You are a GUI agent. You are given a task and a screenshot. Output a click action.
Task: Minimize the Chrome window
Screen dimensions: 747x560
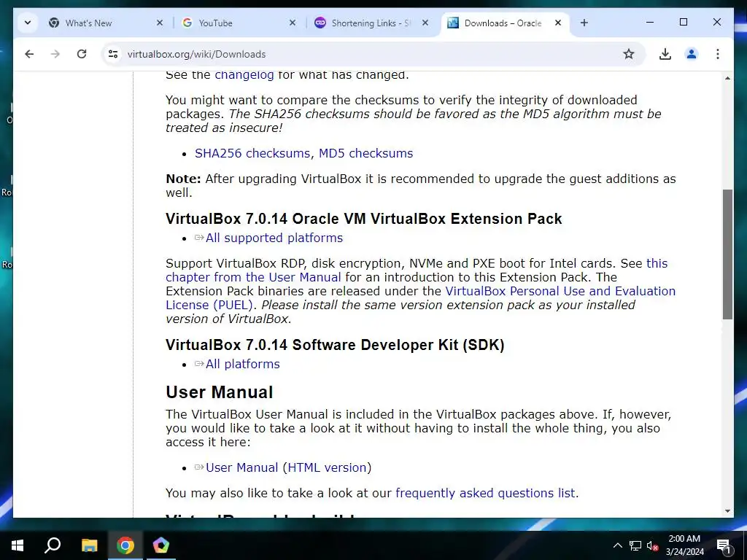tap(650, 23)
